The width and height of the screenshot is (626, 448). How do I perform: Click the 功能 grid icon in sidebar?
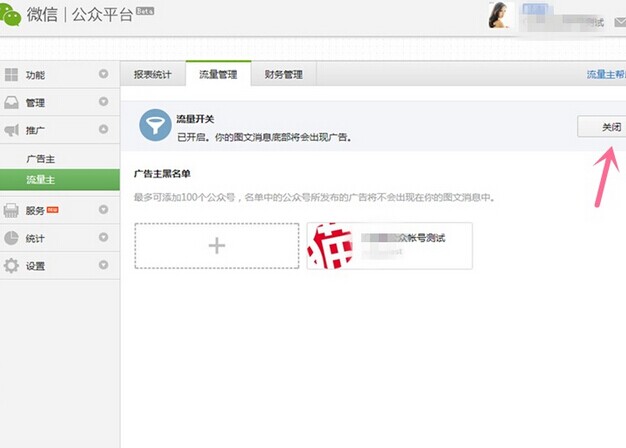coord(12,75)
